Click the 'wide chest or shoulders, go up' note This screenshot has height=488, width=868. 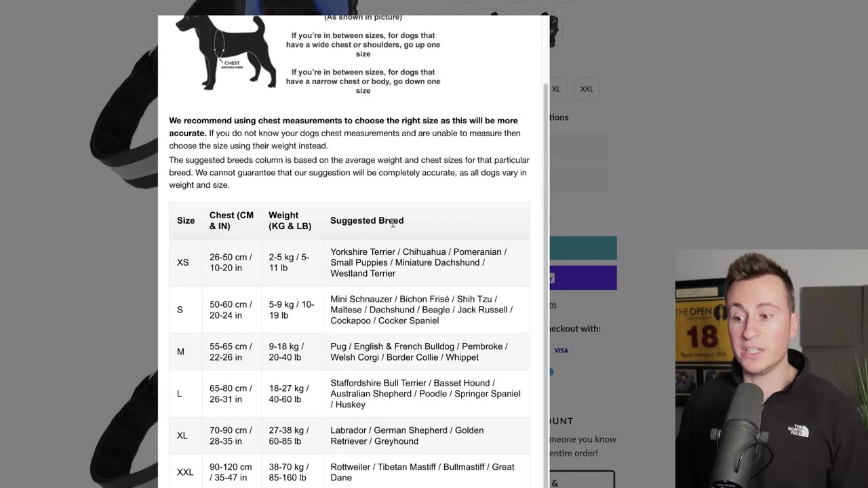point(363,45)
